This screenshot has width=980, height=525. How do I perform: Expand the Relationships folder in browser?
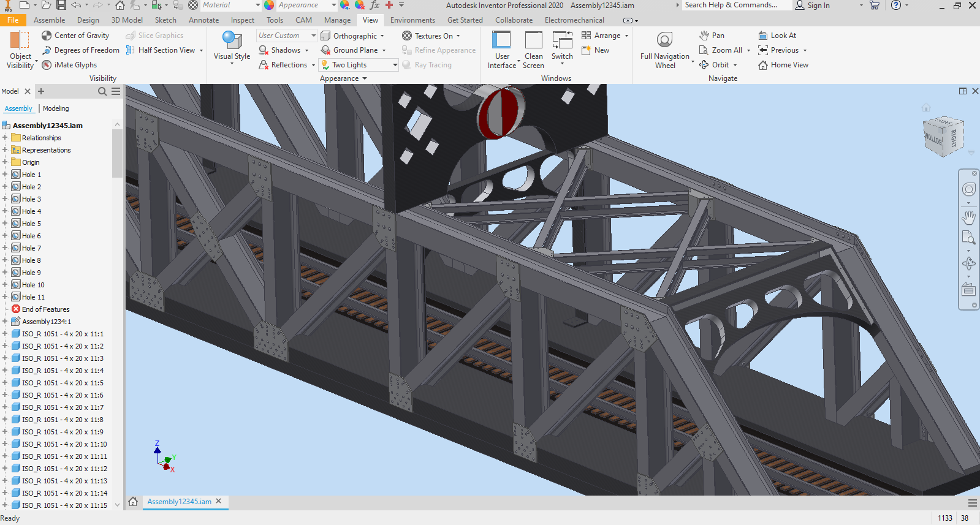pos(5,138)
